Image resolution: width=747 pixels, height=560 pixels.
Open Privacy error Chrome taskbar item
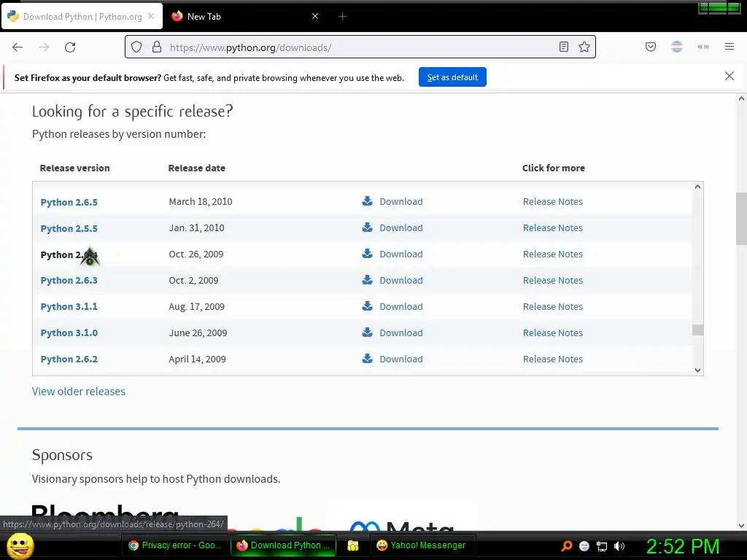point(174,545)
